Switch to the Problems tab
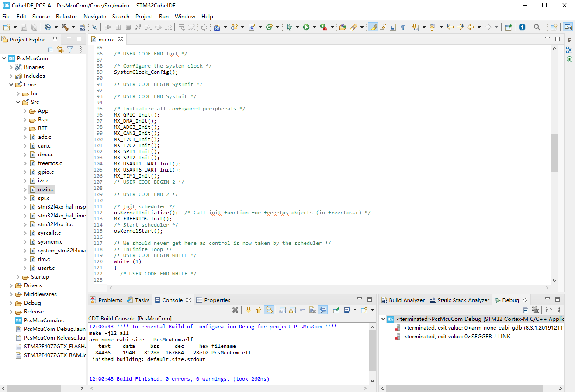This screenshot has width=575, height=392. coord(106,300)
